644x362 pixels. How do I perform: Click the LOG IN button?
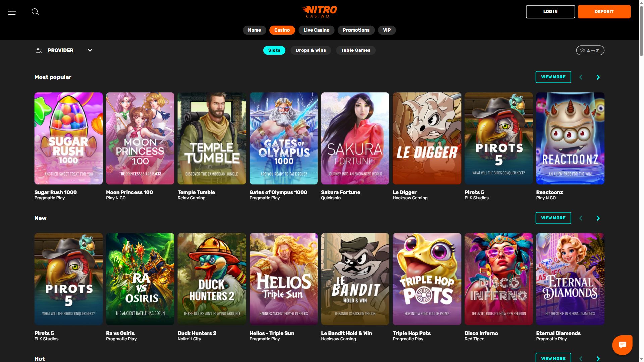550,12
